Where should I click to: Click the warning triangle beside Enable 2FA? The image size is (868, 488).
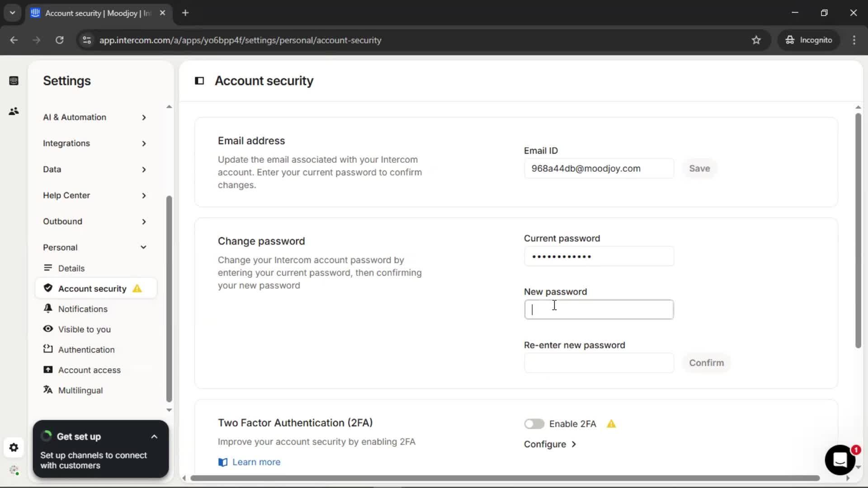point(611,424)
